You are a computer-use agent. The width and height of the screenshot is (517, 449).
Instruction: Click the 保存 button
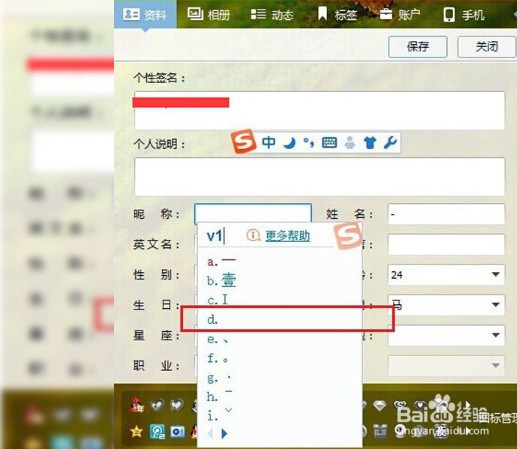coord(418,47)
